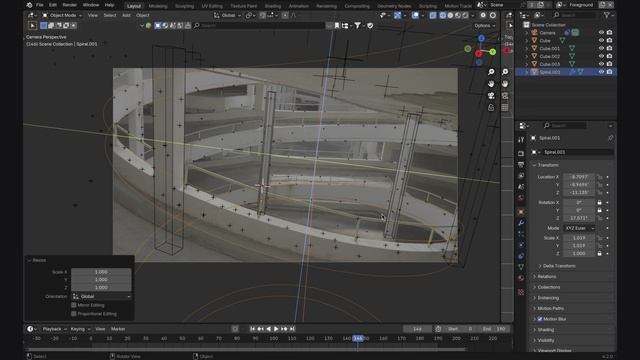The height and width of the screenshot is (360, 640).
Task: Open the XYZ Euler rotation mode dropdown
Action: tap(579, 228)
